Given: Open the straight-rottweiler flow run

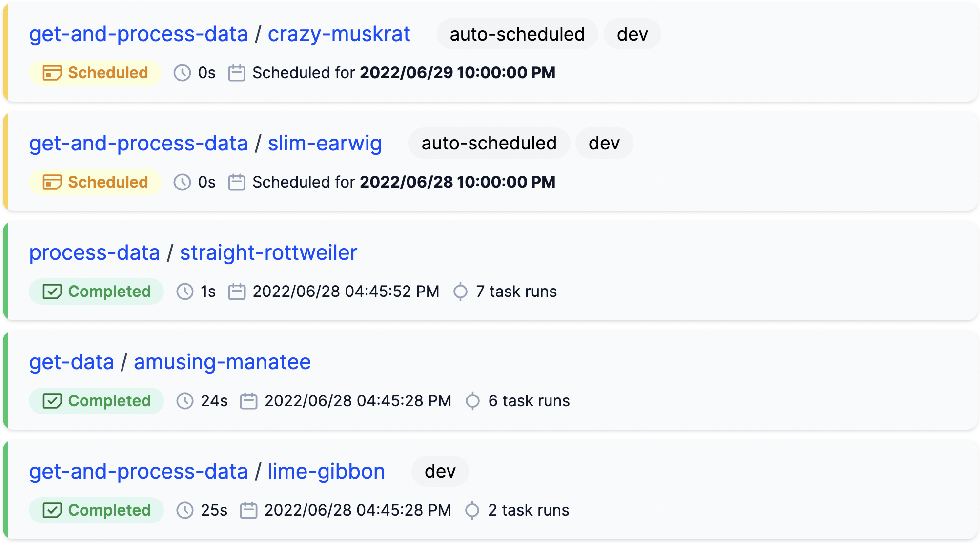Looking at the screenshot, I should click(x=268, y=253).
